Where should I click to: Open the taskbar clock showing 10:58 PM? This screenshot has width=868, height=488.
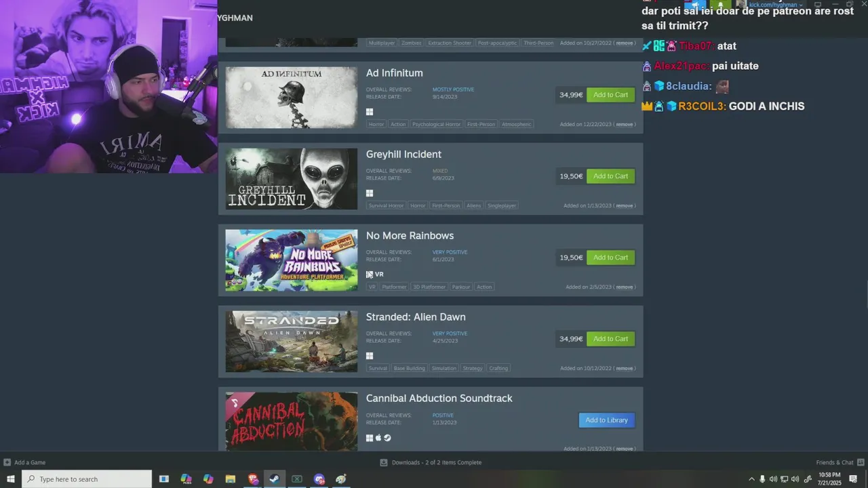[829, 479]
